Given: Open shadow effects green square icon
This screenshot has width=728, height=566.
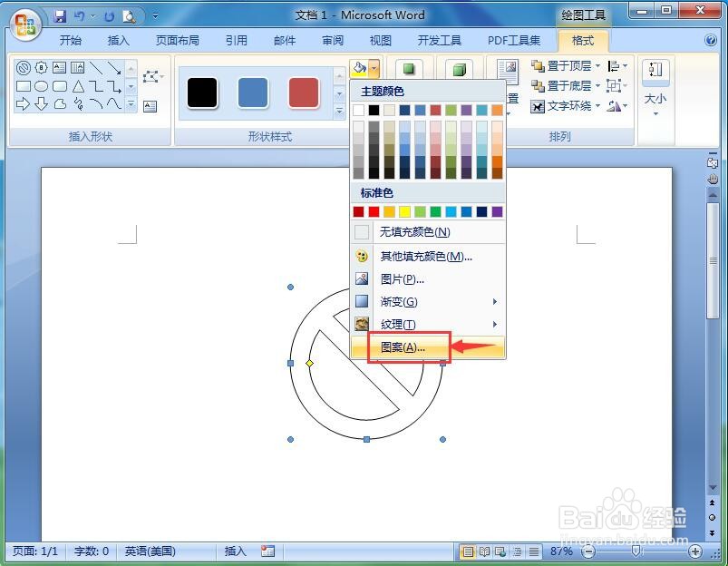Looking at the screenshot, I should pos(409,69).
